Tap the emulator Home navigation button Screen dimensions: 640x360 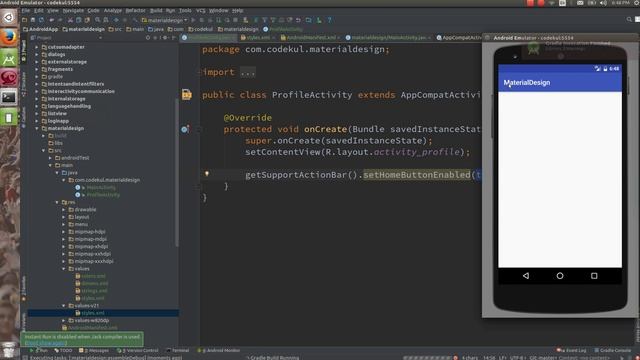coord(560,276)
